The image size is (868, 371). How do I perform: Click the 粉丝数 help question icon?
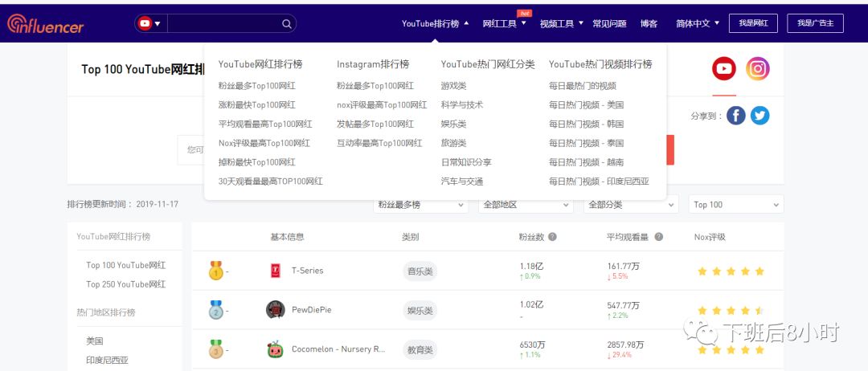click(552, 237)
